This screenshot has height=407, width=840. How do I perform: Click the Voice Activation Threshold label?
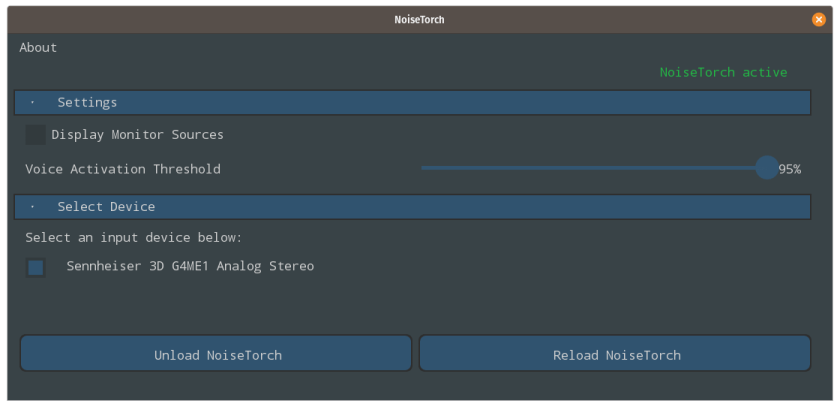pos(123,169)
